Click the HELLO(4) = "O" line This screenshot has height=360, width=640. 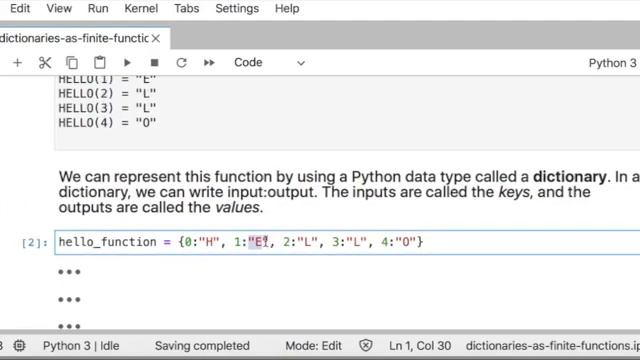(x=107, y=123)
